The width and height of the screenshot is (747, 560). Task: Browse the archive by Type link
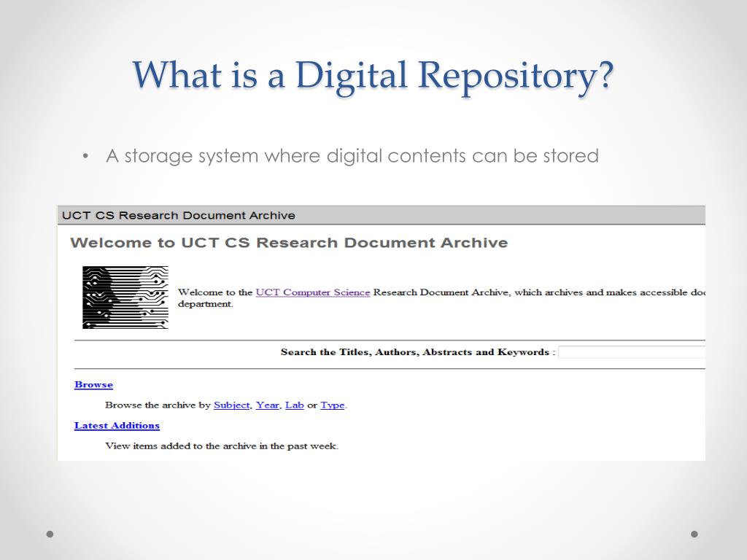[333, 405]
